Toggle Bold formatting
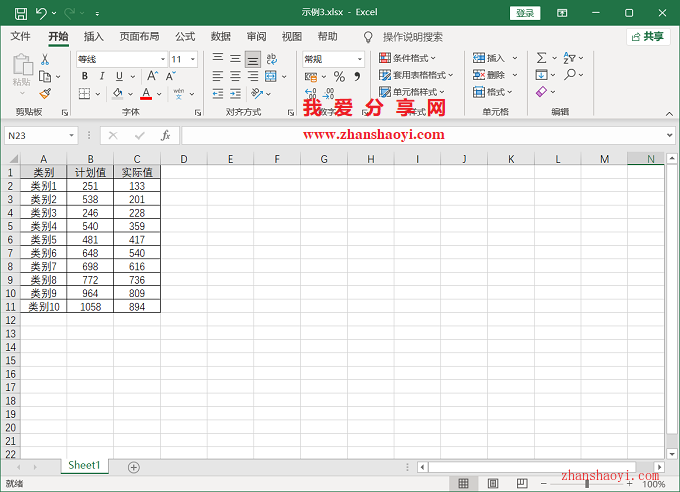 tap(85, 76)
